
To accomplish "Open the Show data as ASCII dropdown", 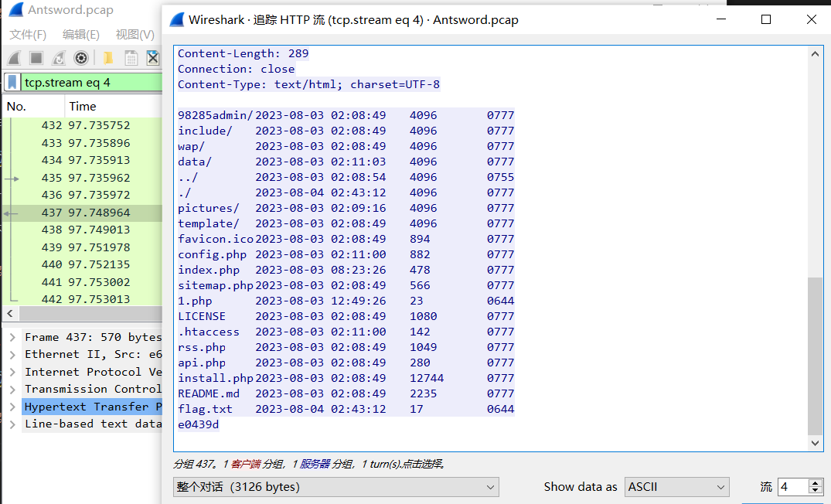I will (x=676, y=487).
